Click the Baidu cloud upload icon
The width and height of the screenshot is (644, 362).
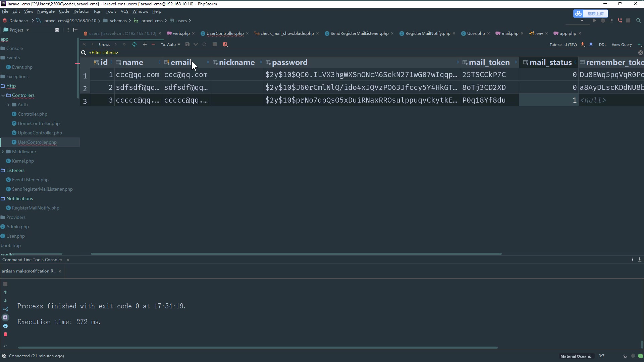pos(578,13)
